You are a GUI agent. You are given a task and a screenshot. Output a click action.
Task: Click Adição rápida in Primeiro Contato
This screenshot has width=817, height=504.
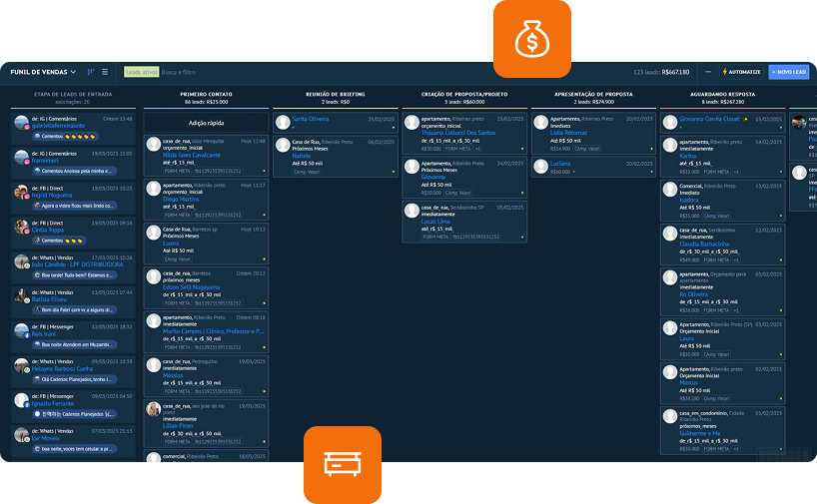pos(206,122)
